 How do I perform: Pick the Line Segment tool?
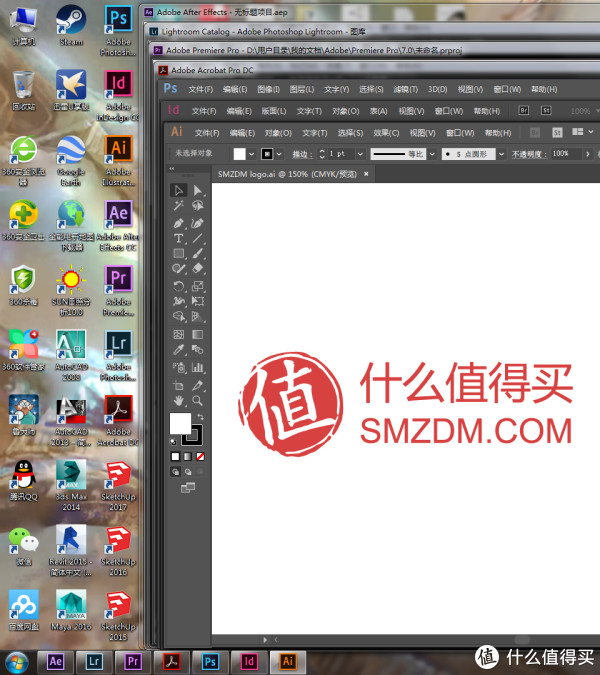pyautogui.click(x=197, y=238)
